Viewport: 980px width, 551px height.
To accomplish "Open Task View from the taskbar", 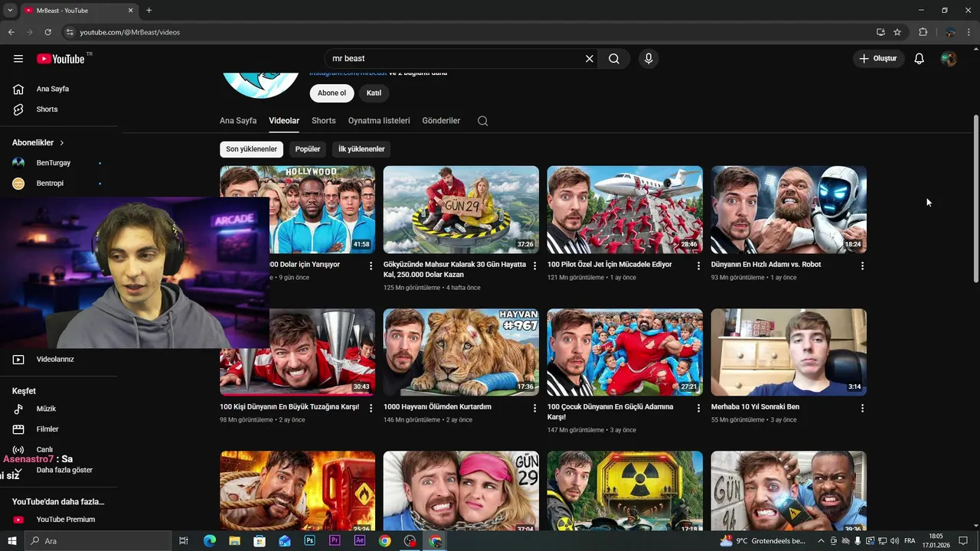I will pyautogui.click(x=184, y=541).
